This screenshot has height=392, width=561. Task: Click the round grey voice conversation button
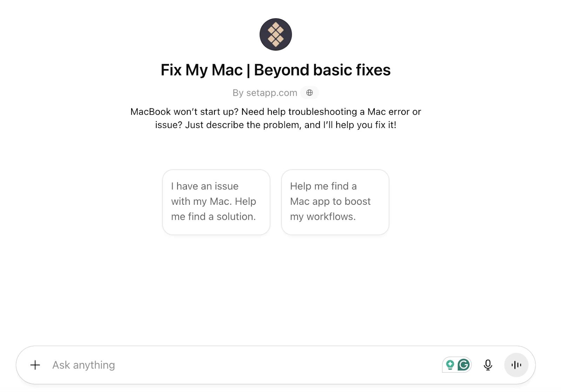(x=516, y=365)
